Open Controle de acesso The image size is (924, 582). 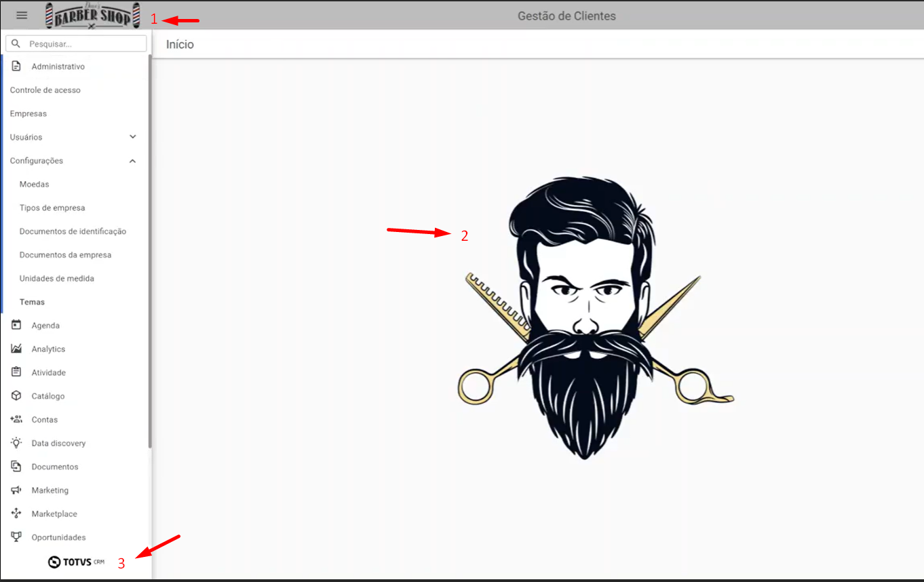[x=45, y=90]
